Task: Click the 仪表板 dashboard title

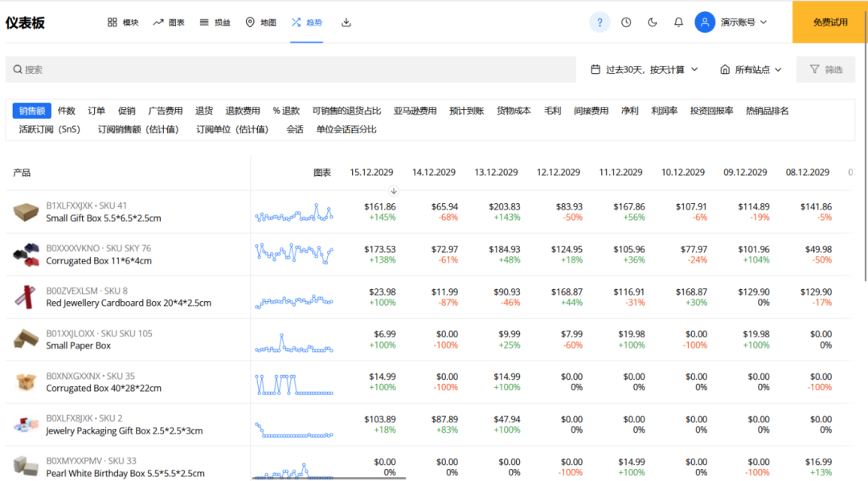Action: (x=25, y=22)
